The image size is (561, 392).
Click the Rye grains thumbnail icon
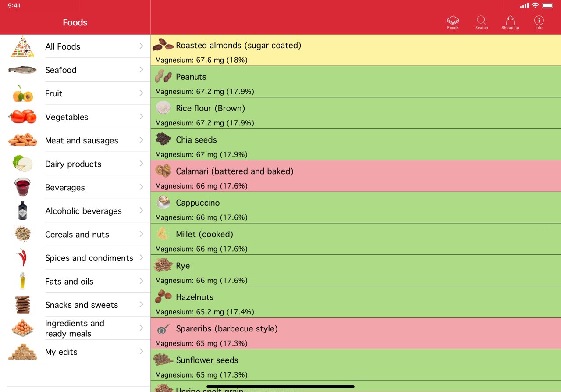click(x=163, y=265)
